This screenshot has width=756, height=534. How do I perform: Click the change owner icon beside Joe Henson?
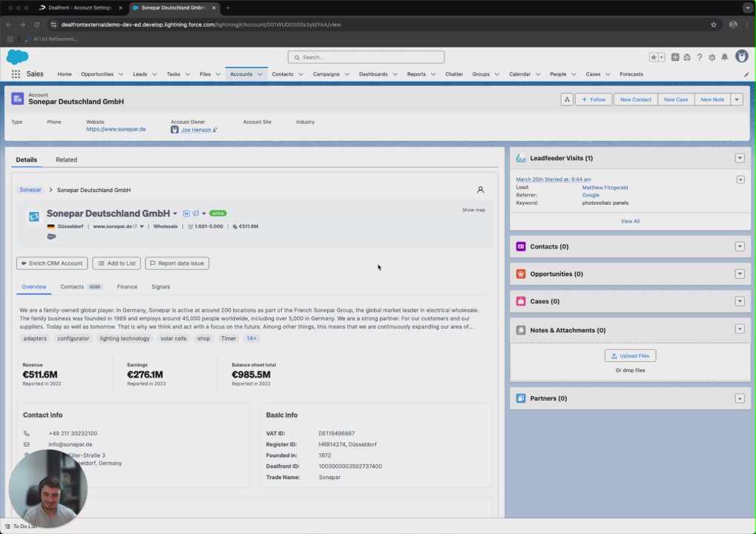215,130
